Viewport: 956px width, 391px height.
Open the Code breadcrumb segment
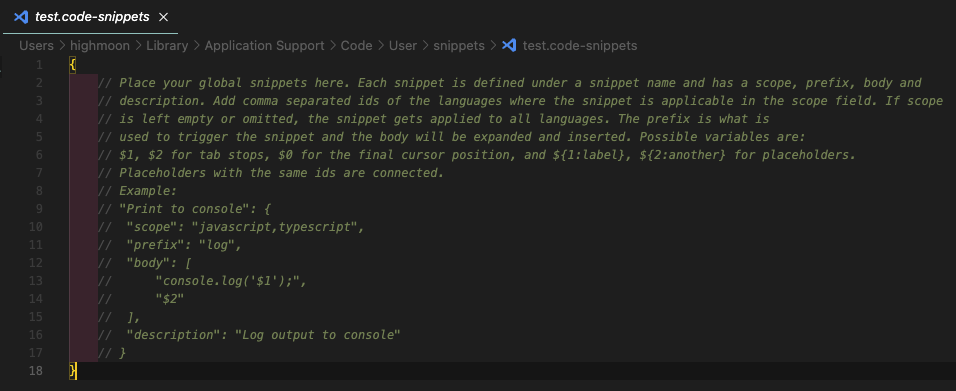coord(357,45)
